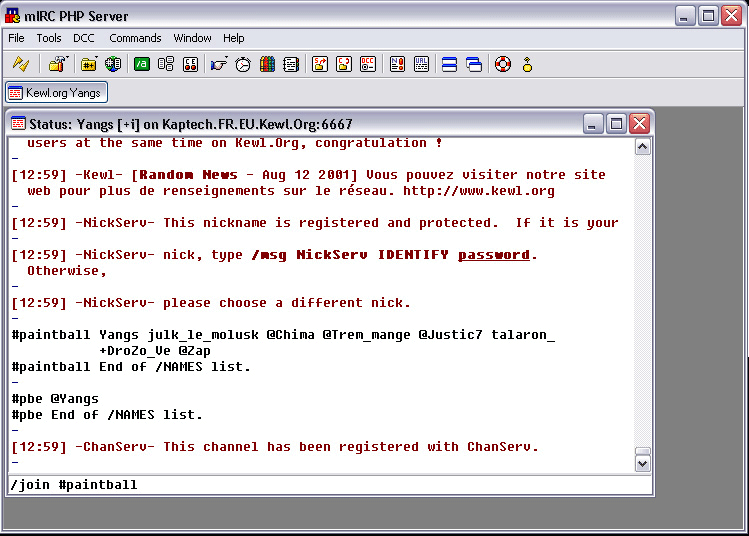This screenshot has height=536, width=749.
Task: Click the '#pbe @Yangs' line
Action: pos(55,398)
